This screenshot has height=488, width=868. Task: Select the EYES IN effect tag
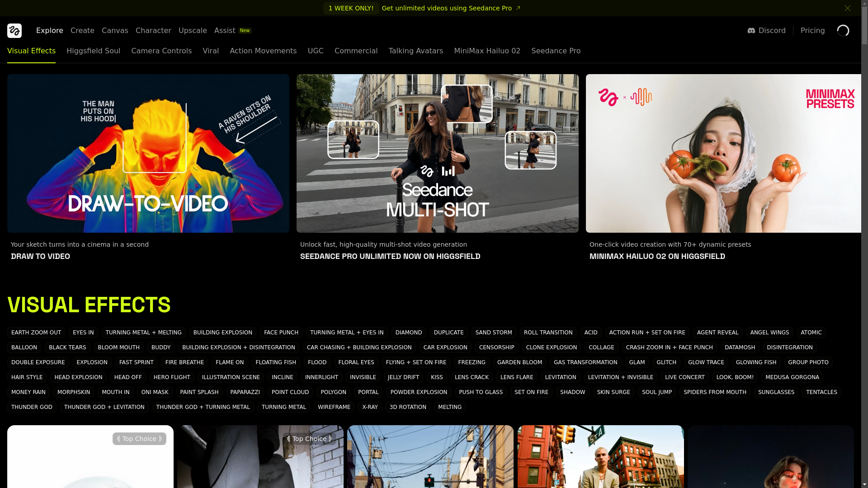(83, 333)
